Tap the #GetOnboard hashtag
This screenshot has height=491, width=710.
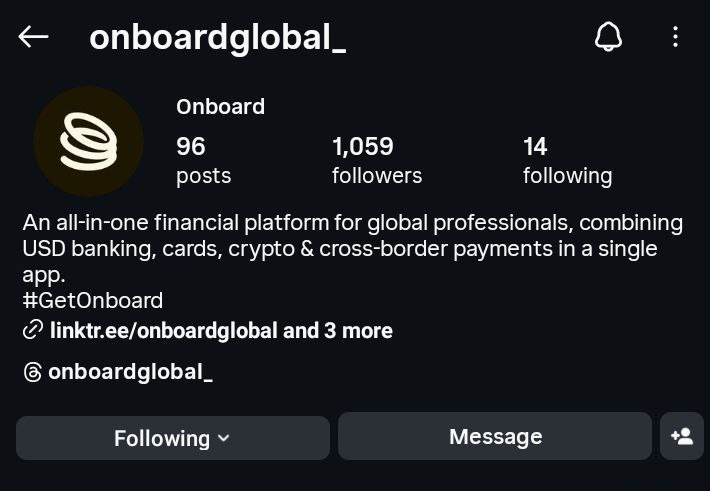[92, 300]
